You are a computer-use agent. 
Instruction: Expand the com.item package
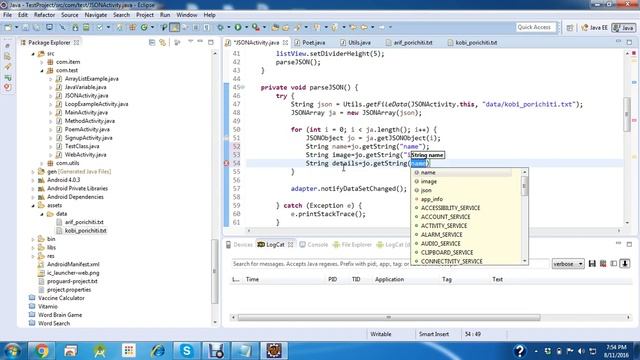pos(42,62)
